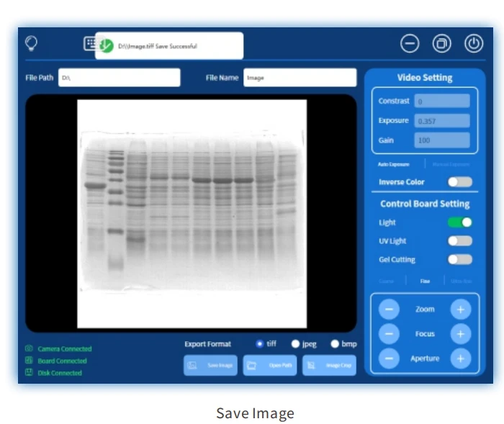This screenshot has height=424, width=504.
Task: Decrease Aperture with the minus button
Action: coord(389,358)
